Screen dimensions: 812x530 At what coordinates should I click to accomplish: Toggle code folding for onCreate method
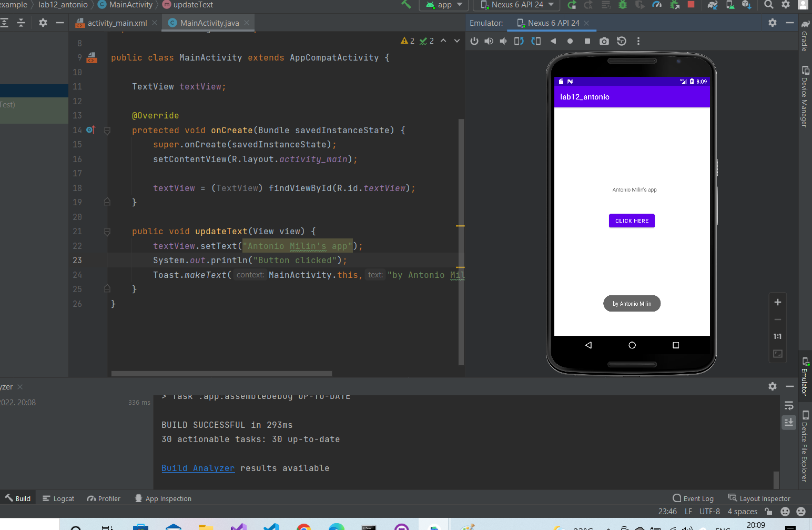[107, 131]
